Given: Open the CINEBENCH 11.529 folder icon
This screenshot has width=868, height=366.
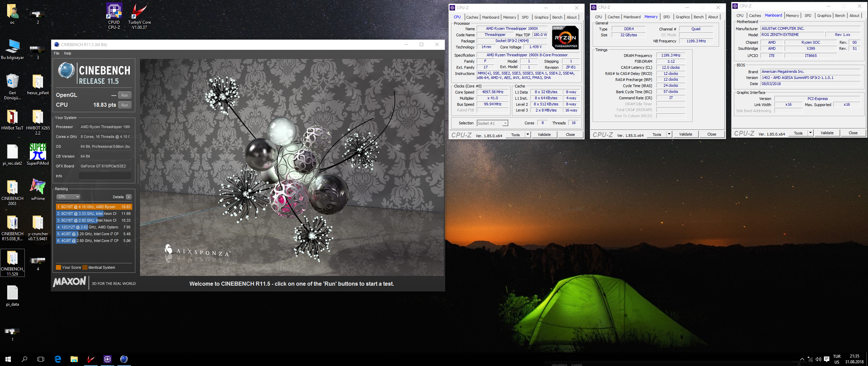Looking at the screenshot, I should tap(13, 263).
